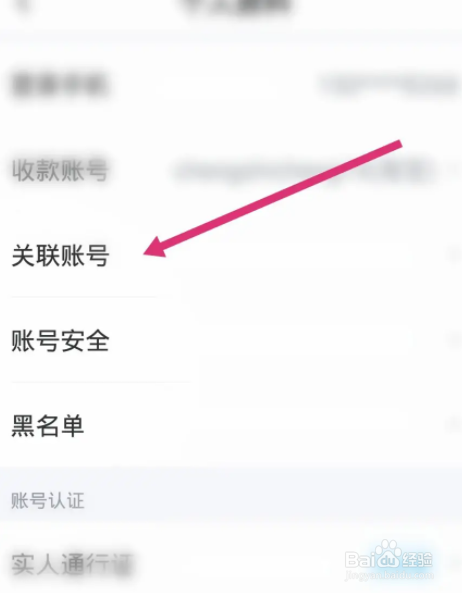
Task: Click the chevron on the 收款账号 row
Action: pos(454,170)
